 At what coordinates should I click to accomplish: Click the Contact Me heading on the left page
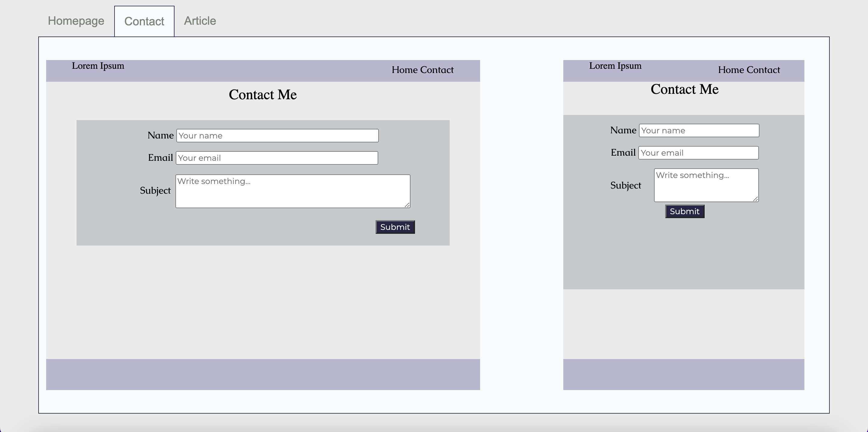pos(263,94)
